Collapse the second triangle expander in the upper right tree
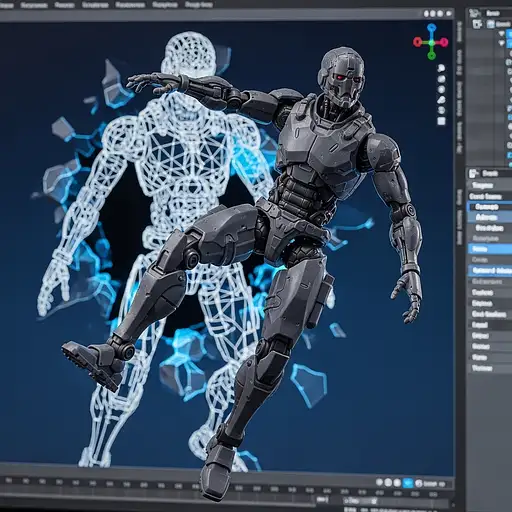The image size is (512, 512). pos(502,43)
